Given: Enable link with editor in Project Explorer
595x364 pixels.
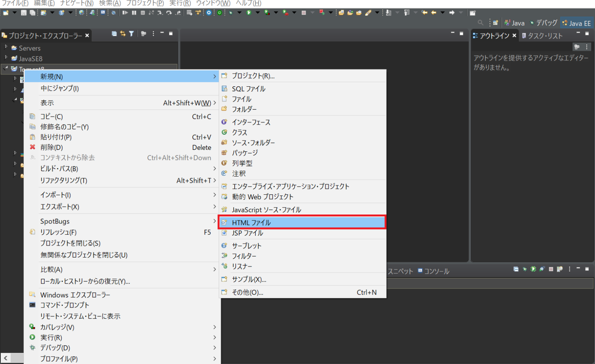Looking at the screenshot, I should pos(123,34).
